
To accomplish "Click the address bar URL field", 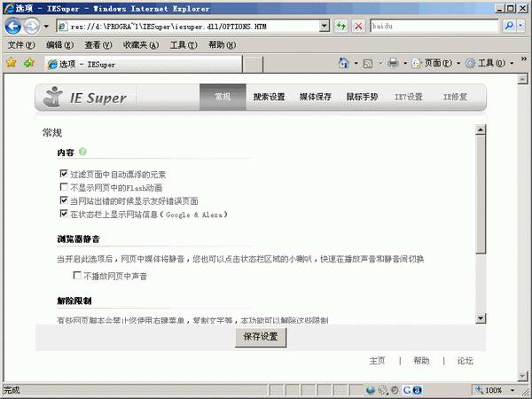I will point(189,26).
